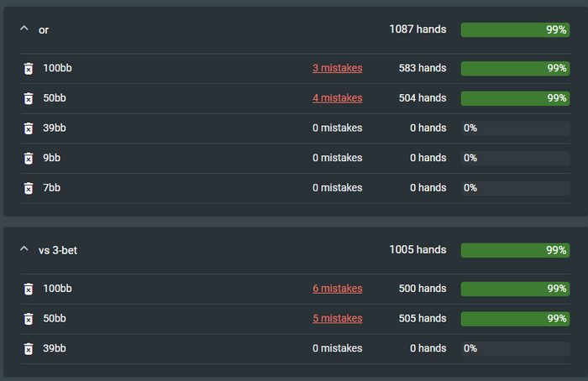Collapse the vs 3-bet section
Image resolution: width=588 pixels, height=381 pixels.
(24, 249)
